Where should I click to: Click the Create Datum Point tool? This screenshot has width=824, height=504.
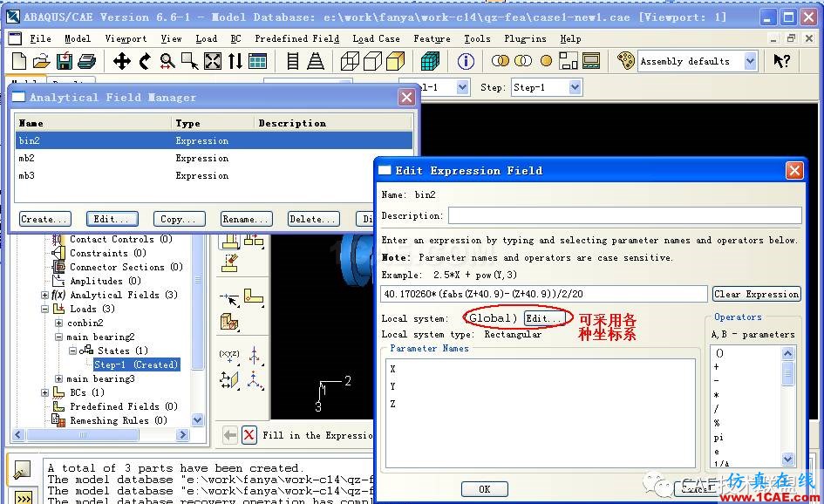(229, 356)
